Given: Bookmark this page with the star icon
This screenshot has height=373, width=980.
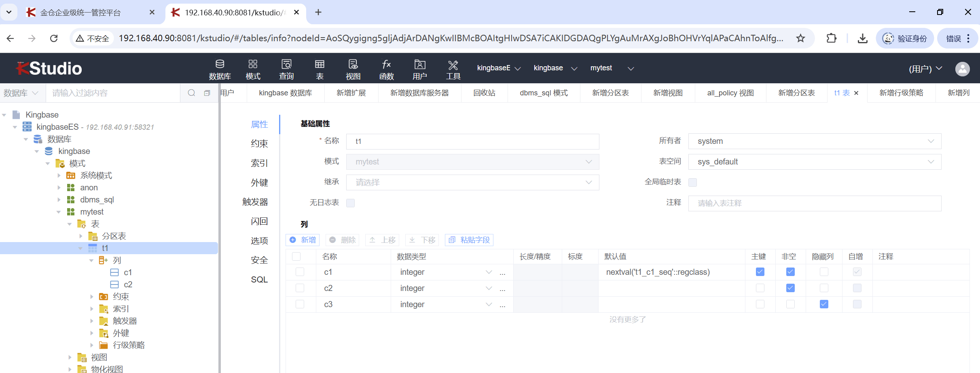Looking at the screenshot, I should coord(800,38).
